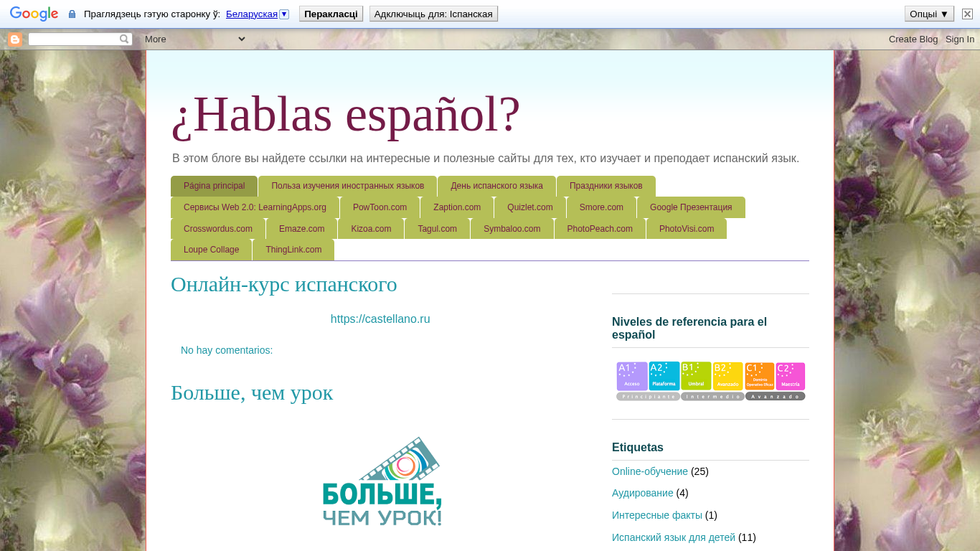Open the Página principal tab
980x551 pixels.
(x=214, y=186)
